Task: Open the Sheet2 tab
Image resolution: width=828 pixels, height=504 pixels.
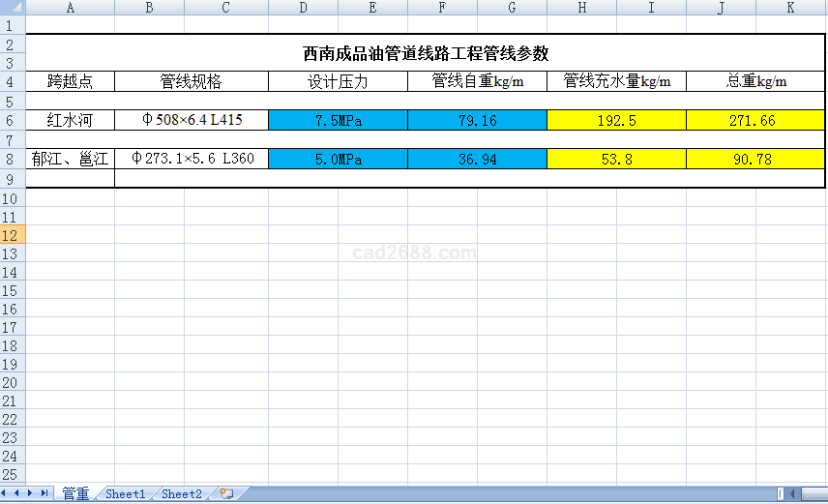Action: click(181, 493)
